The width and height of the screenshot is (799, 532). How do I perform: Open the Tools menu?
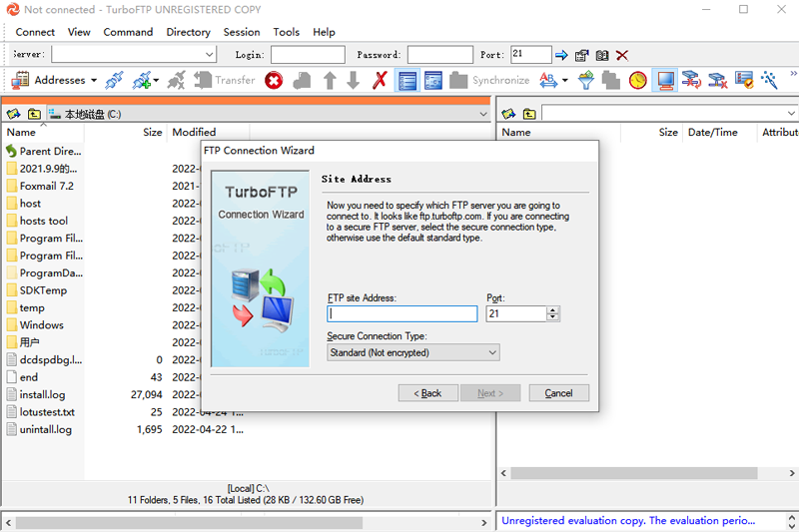pyautogui.click(x=286, y=32)
